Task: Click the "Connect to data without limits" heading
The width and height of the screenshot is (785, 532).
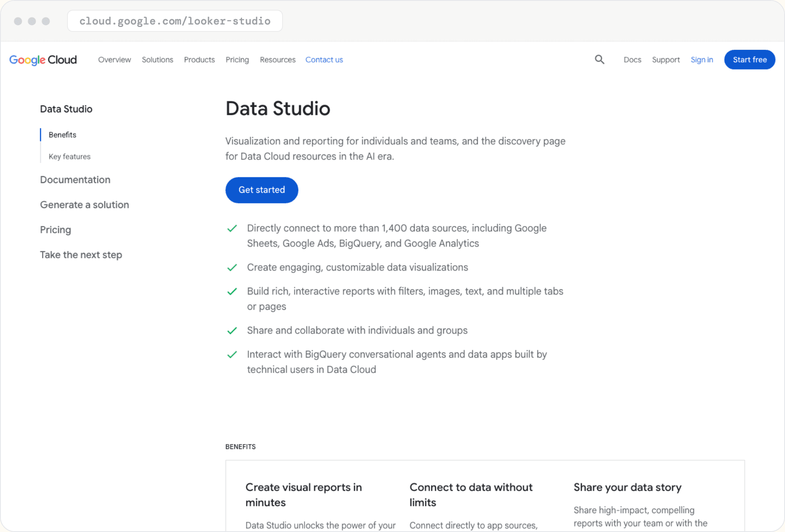Action: coord(471,495)
